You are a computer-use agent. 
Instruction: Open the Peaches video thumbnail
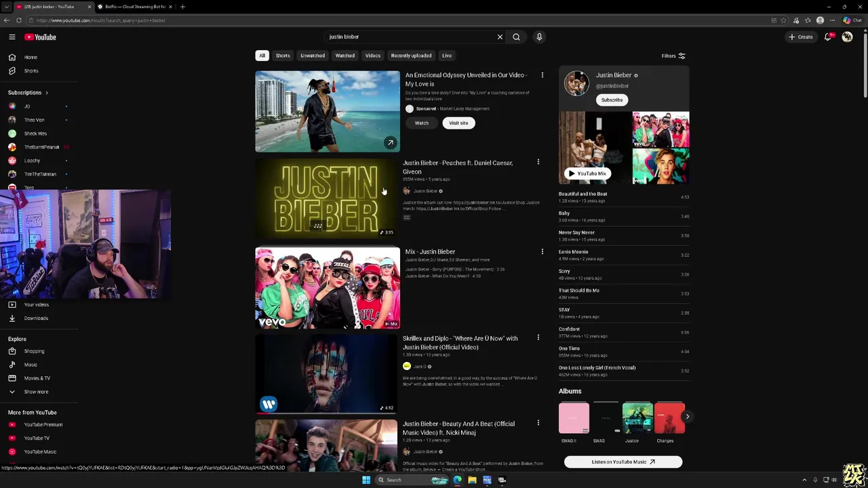click(326, 199)
